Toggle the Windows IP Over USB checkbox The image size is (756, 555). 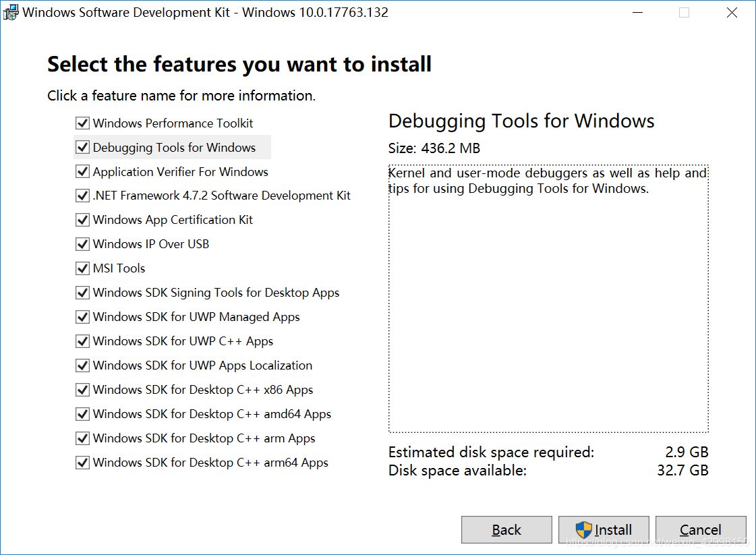pos(82,245)
